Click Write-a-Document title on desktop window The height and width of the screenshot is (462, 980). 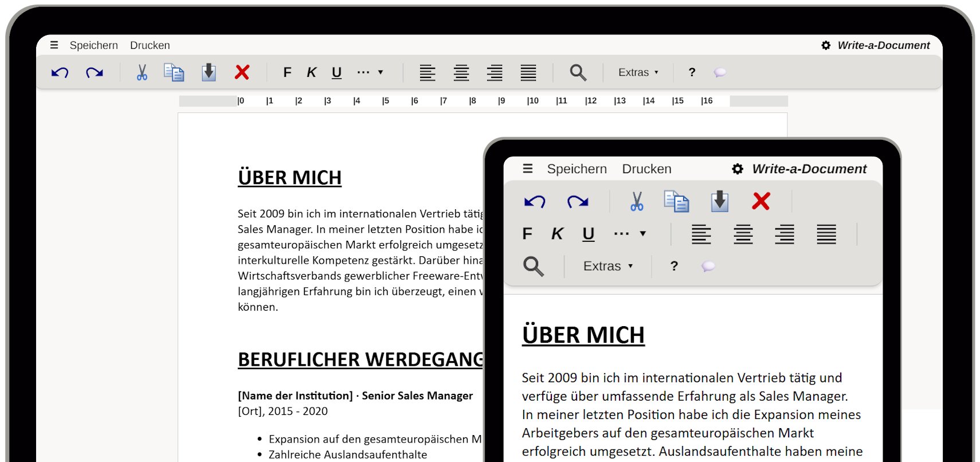[x=884, y=45]
